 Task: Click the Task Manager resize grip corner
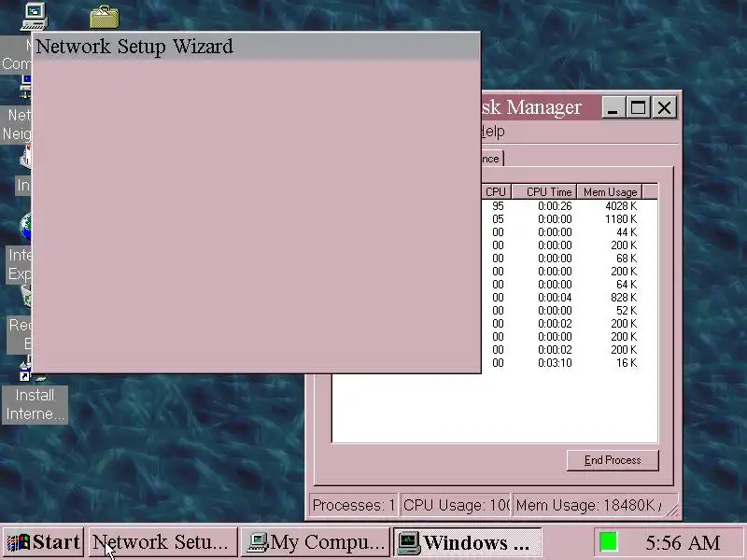coord(671,510)
